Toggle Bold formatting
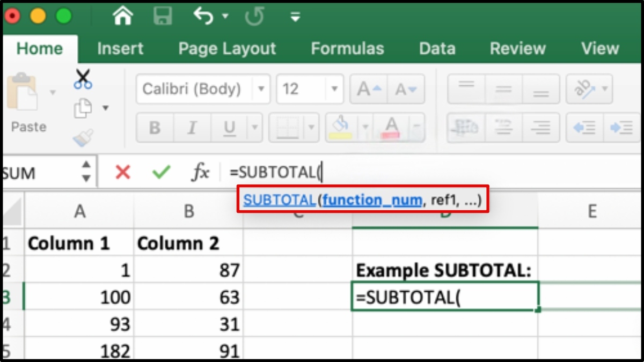Image resolution: width=644 pixels, height=362 pixels. tap(155, 128)
